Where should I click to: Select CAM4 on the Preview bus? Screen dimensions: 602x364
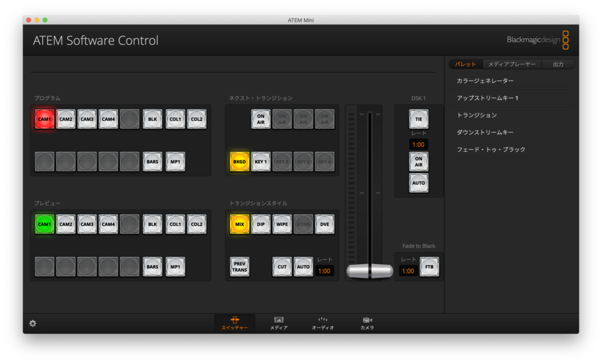108,224
